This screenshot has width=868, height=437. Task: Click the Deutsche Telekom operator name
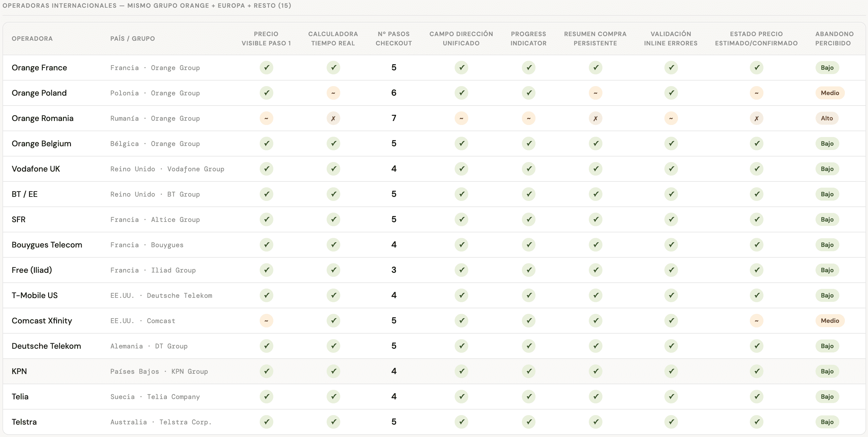coord(46,346)
